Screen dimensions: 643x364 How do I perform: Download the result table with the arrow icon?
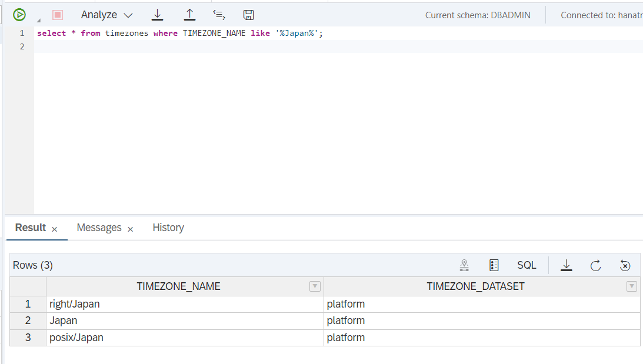[x=567, y=265]
